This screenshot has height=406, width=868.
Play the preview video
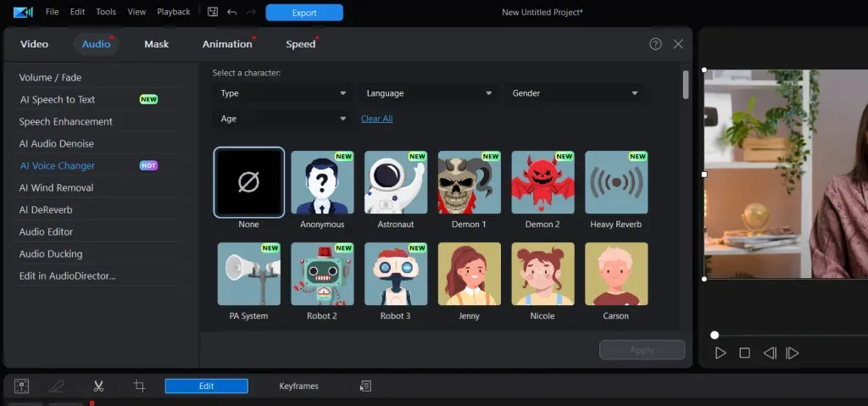tap(721, 353)
